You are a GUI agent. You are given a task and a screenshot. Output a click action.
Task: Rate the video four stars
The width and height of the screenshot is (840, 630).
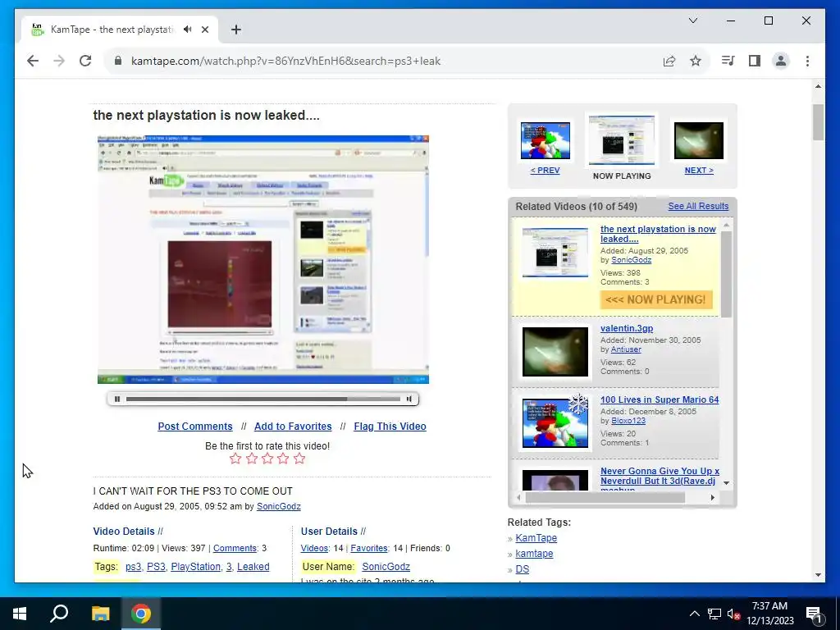pos(283,459)
